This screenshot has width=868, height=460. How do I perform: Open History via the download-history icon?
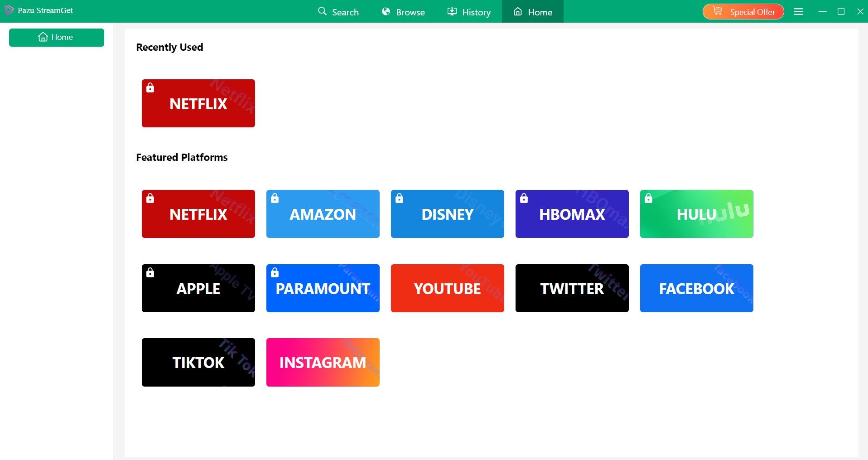(x=452, y=11)
